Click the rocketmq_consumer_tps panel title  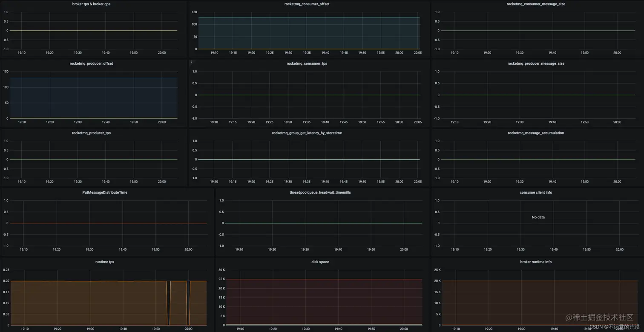coord(307,63)
